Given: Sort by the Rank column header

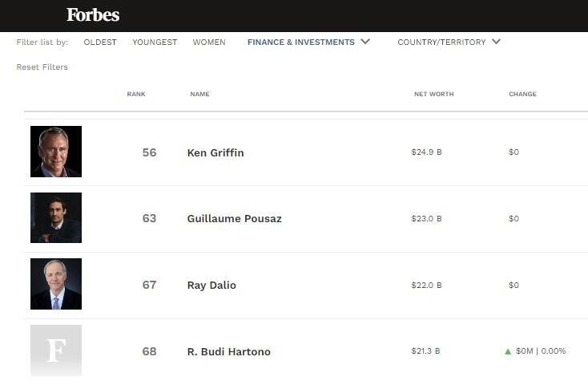Looking at the screenshot, I should click(136, 94).
